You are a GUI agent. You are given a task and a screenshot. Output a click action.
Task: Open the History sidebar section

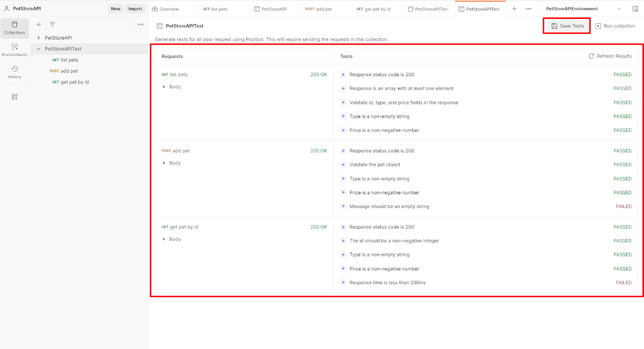coord(14,72)
